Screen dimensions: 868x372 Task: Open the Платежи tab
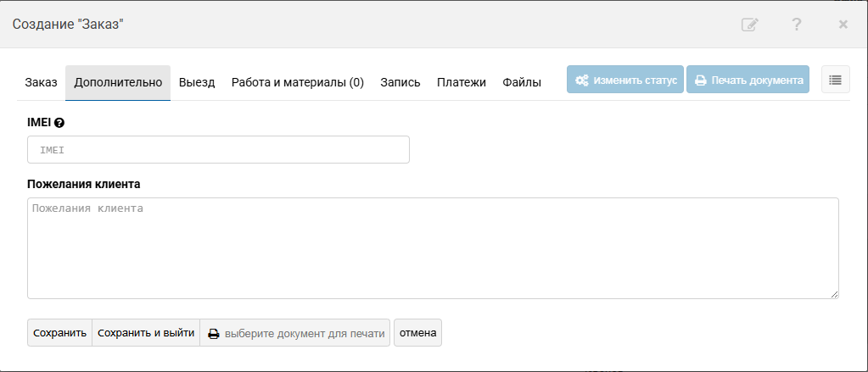point(462,83)
